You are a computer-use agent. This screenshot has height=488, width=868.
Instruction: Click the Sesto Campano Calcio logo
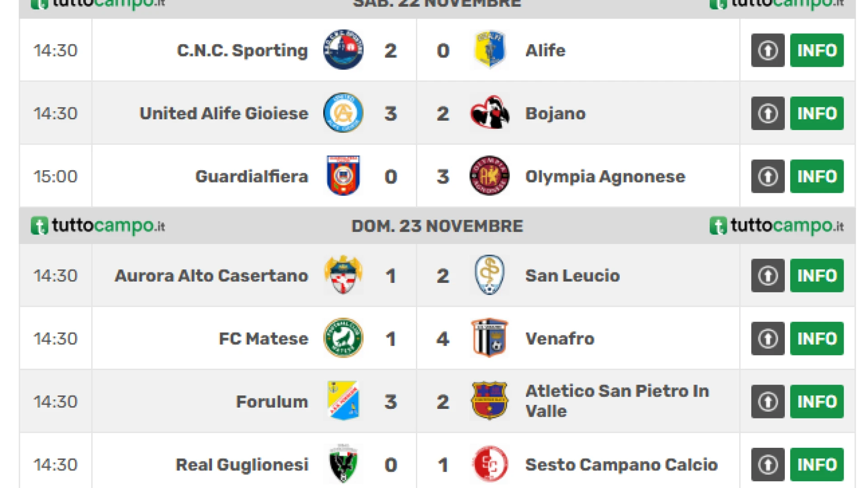[x=490, y=464]
